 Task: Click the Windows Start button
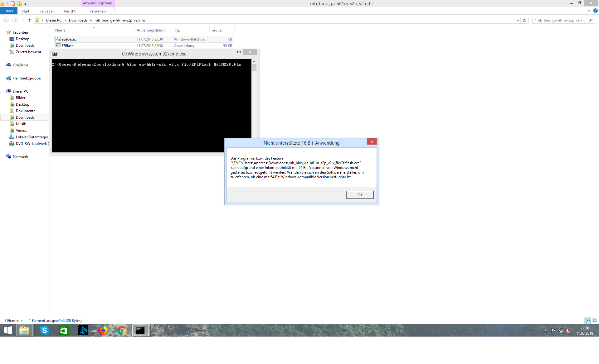[8, 330]
